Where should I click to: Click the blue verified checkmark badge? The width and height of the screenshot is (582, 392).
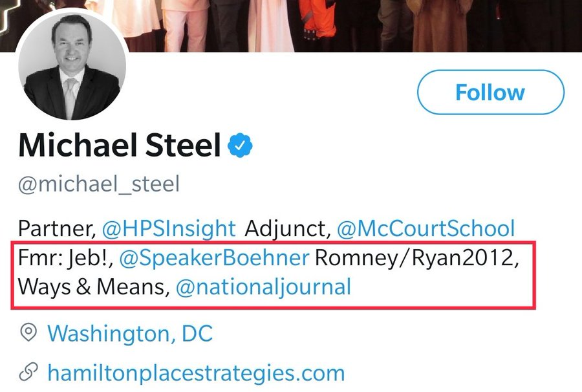click(240, 146)
